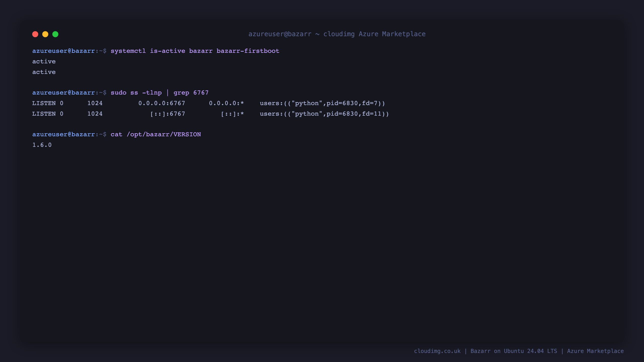Click the yellow minimize window dot
Image resolution: width=644 pixels, height=362 pixels.
pos(45,34)
